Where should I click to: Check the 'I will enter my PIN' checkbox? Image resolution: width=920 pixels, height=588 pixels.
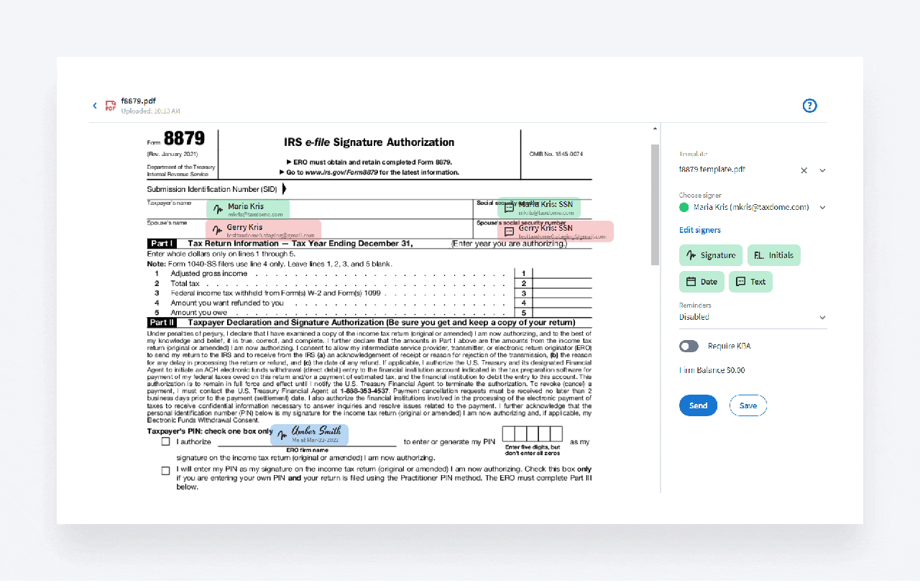[x=166, y=471]
